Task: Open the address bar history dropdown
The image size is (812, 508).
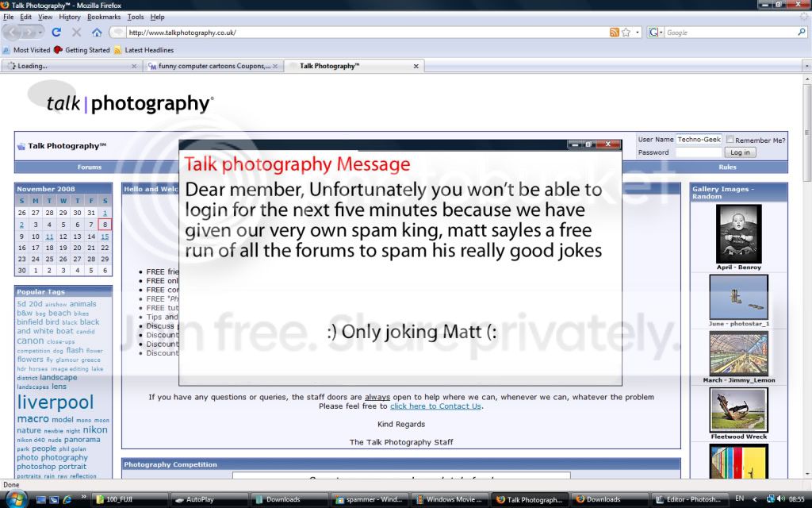Action: 637,33
